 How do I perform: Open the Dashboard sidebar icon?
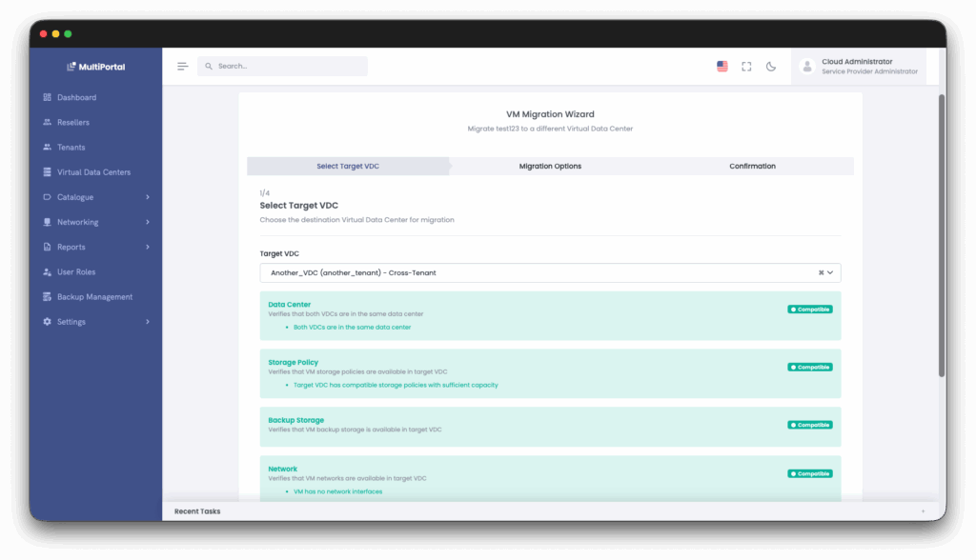[x=48, y=96]
